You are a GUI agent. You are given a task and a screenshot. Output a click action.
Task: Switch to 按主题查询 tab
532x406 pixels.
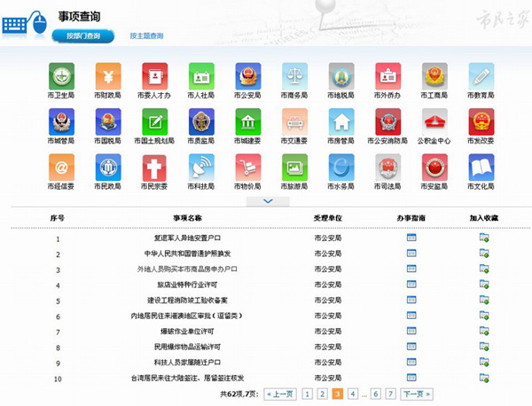(146, 36)
